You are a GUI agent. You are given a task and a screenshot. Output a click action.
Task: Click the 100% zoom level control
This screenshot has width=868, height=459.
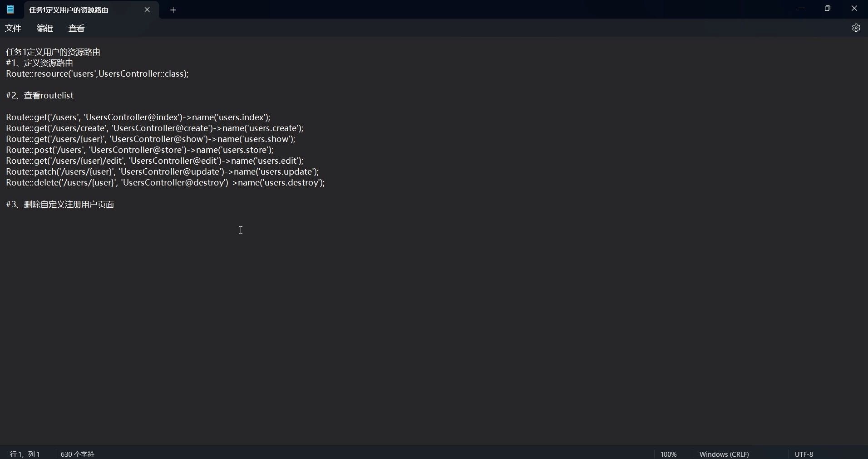(669, 454)
